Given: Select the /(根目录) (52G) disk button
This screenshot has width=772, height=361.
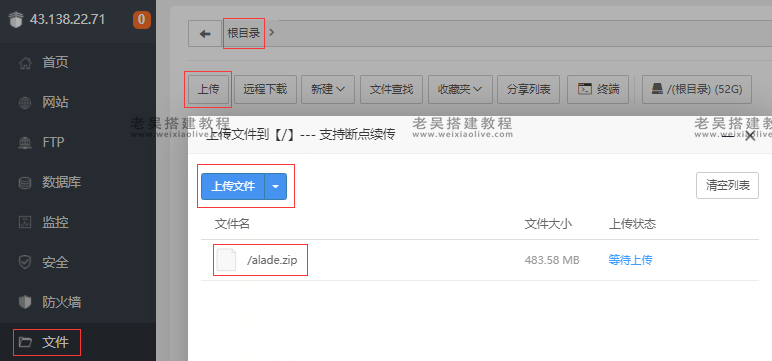Looking at the screenshot, I should pyautogui.click(x=697, y=89).
